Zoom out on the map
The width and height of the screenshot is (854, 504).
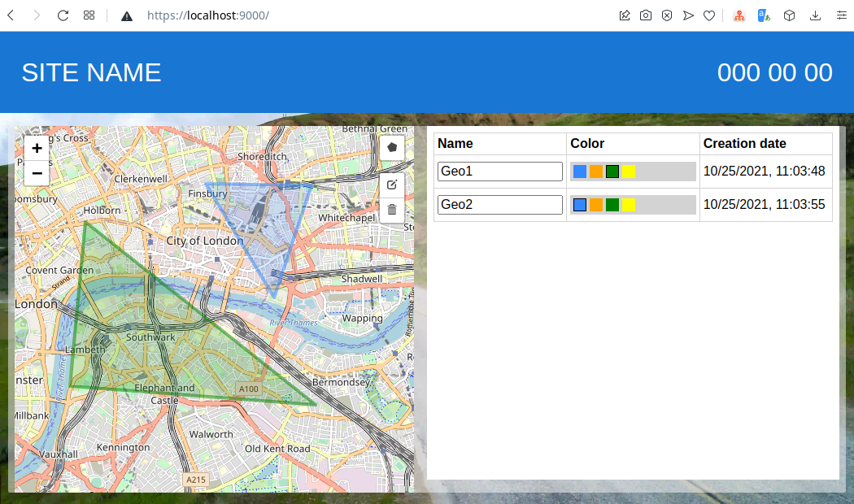(37, 173)
